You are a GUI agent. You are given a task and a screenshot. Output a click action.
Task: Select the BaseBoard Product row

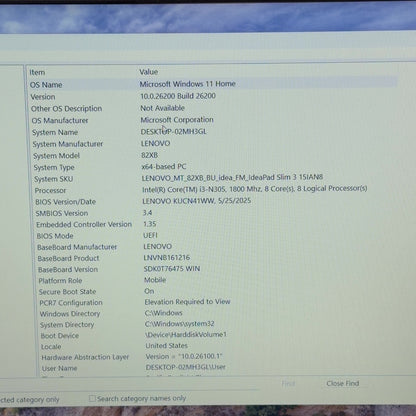tap(213, 258)
